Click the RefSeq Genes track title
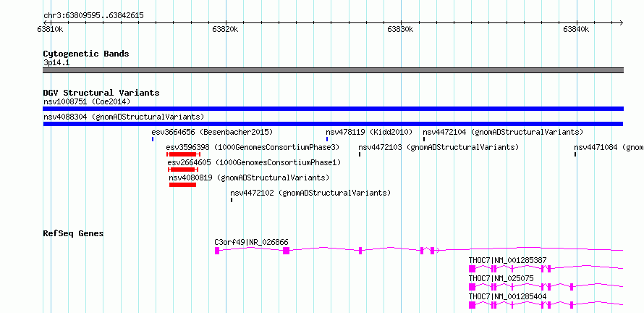644x313 pixels. tap(74, 233)
